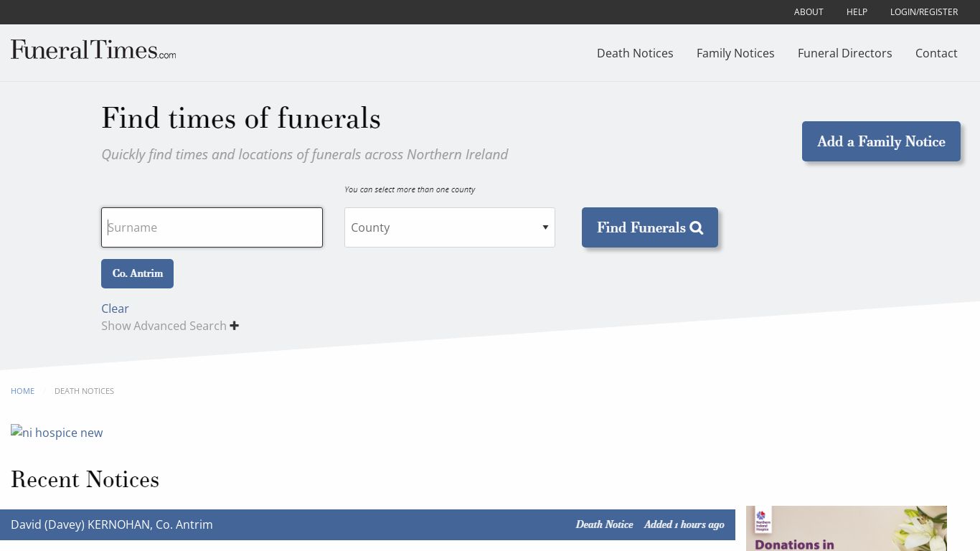Go to Login/Register

(924, 11)
